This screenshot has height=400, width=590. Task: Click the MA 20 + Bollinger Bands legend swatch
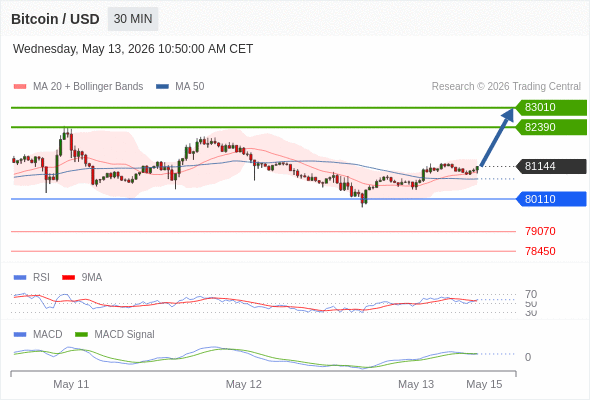coord(20,87)
